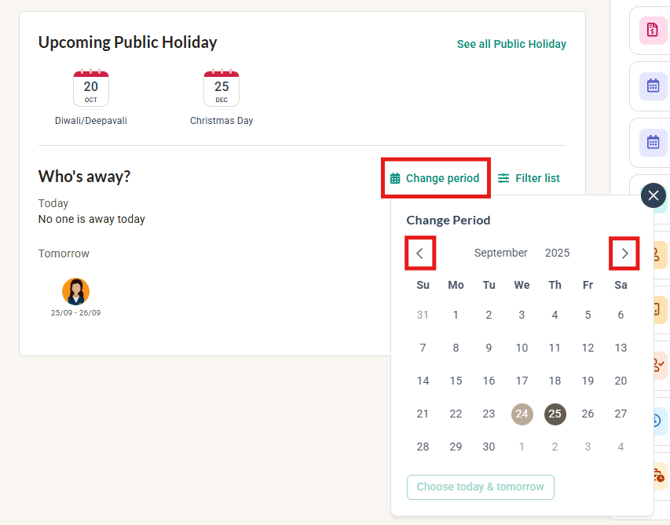
Task: Open the away employee's avatar
Action: click(76, 291)
